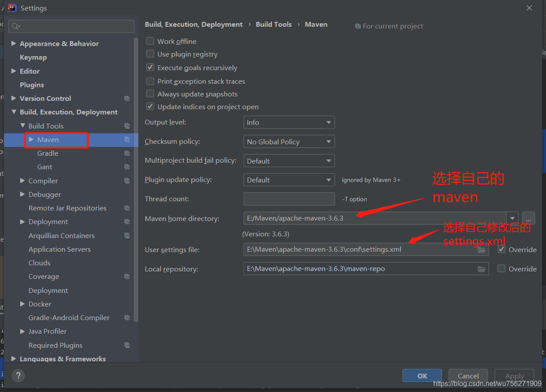546x392 pixels.
Task: Click the For current project indicator
Action: [x=389, y=26]
